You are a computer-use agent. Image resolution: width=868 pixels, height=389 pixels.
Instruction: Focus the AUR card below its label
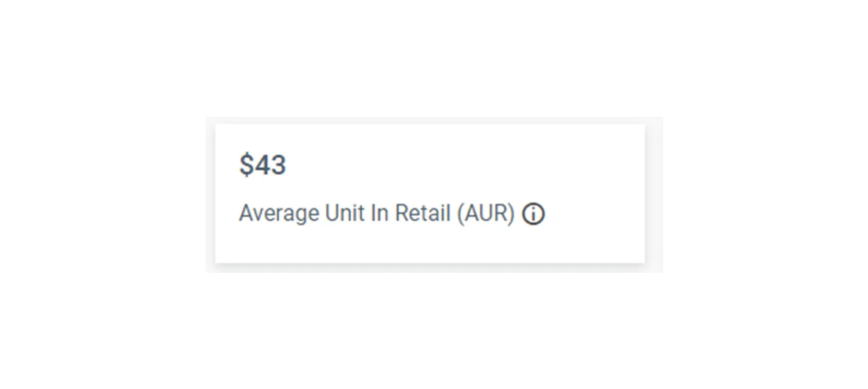coord(406,247)
